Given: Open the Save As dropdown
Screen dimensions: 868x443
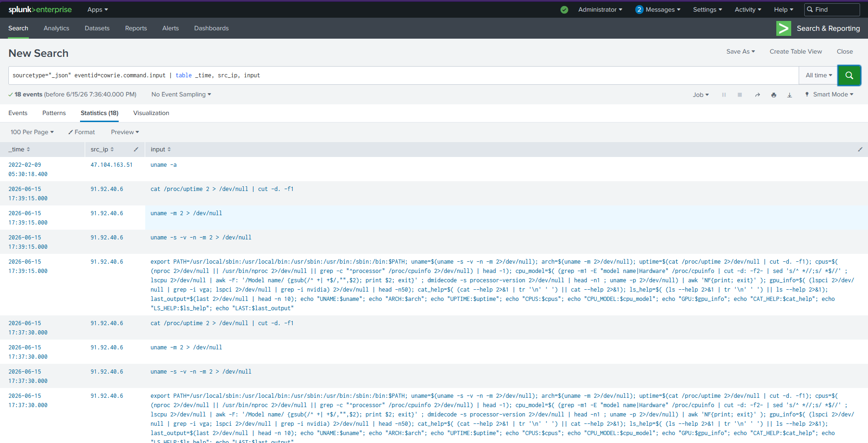Looking at the screenshot, I should point(740,52).
